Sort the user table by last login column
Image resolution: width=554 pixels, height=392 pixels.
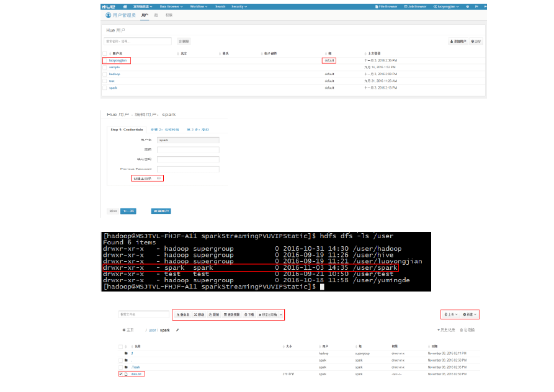click(x=373, y=54)
